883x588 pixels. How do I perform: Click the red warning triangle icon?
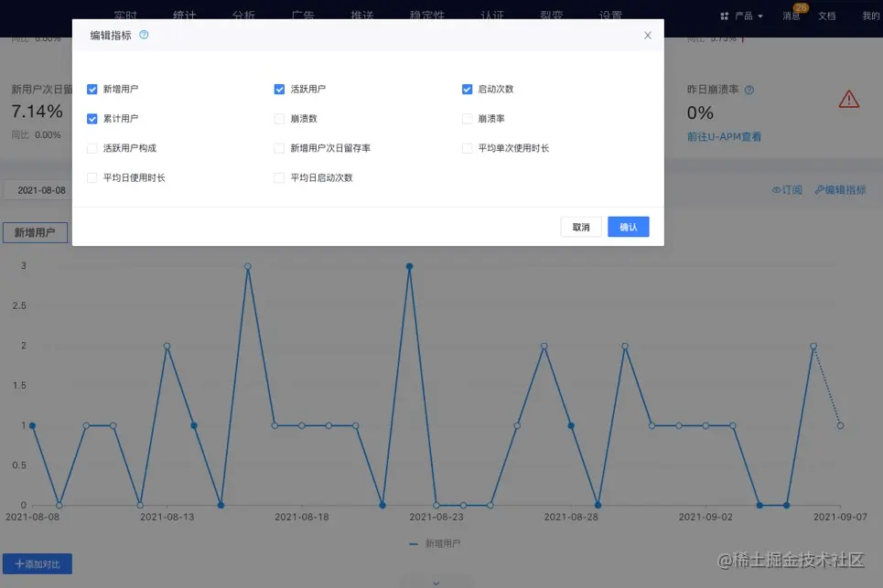tap(848, 100)
